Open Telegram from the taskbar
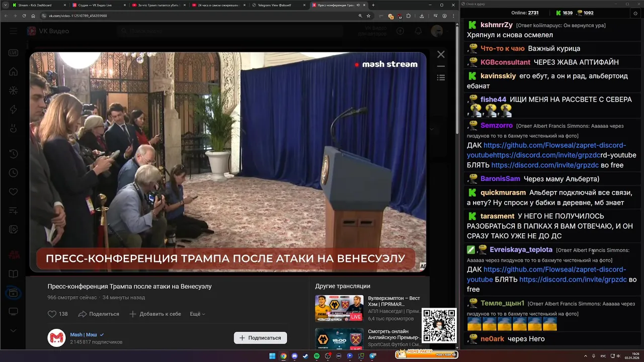 373,356
